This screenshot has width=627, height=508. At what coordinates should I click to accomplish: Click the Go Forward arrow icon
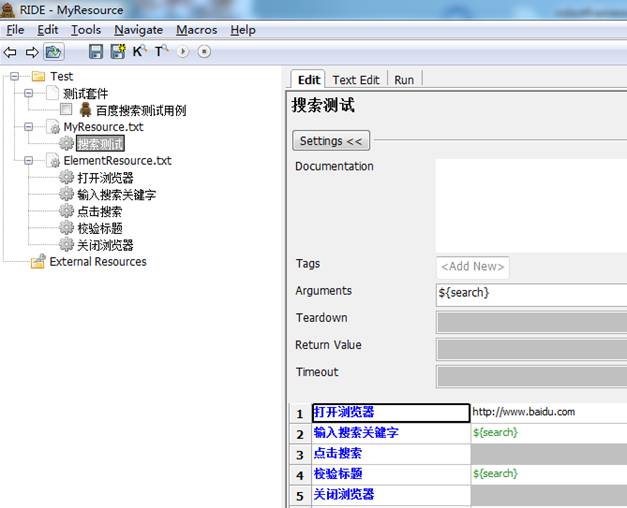(32, 52)
